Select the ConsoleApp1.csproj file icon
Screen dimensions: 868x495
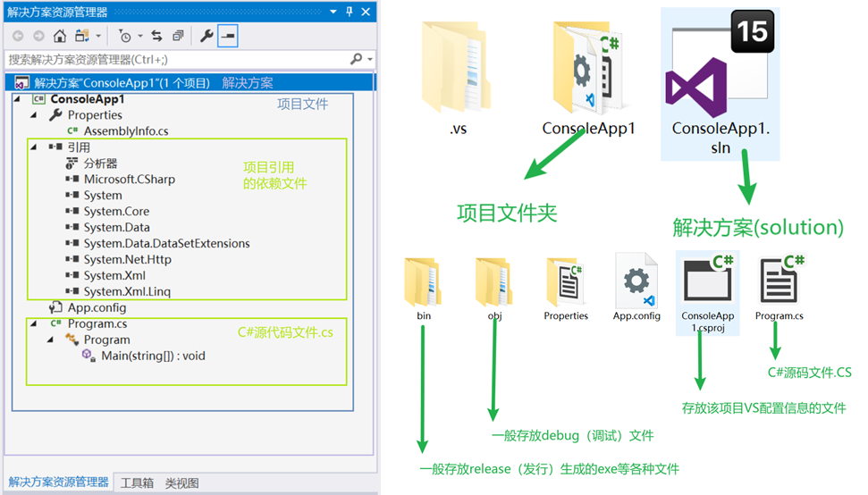707,292
